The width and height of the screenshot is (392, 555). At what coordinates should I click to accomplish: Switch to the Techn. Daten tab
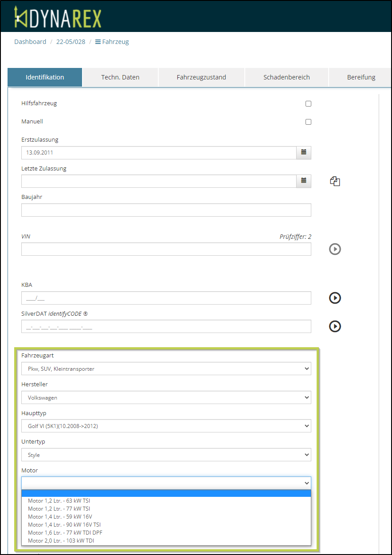tap(120, 77)
